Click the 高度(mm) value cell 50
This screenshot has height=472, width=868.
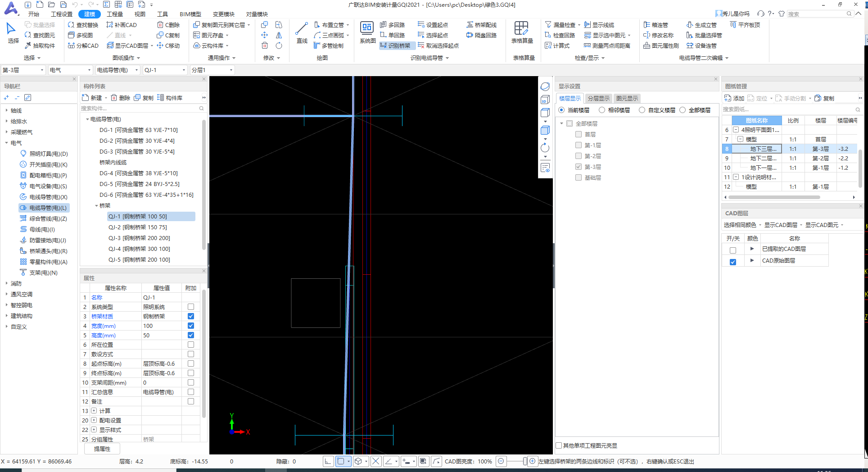tap(161, 335)
